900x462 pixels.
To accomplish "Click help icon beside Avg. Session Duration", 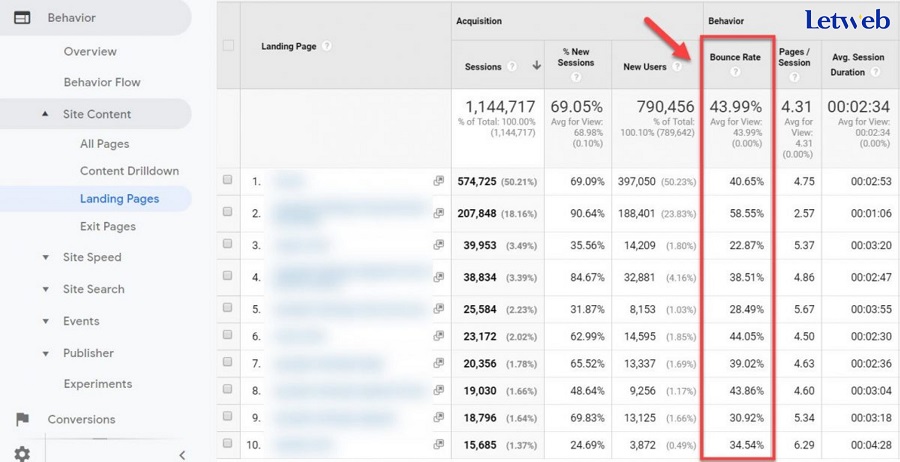I will click(875, 72).
